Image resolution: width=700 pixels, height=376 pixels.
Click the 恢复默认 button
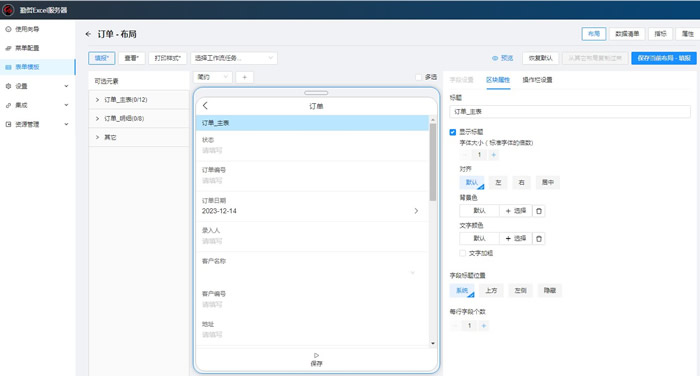coord(540,58)
